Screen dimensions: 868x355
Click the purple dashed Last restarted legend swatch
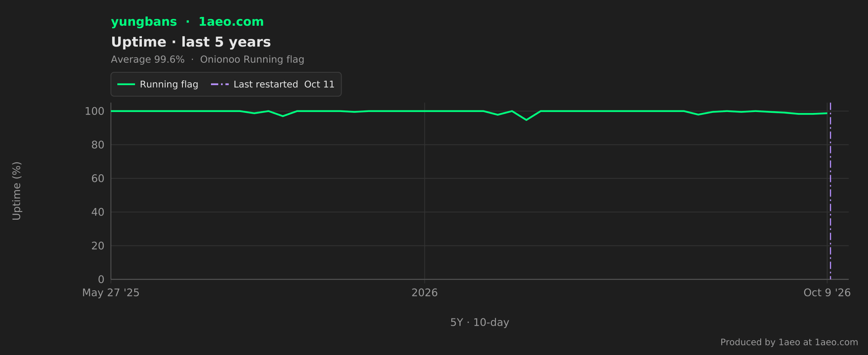pyautogui.click(x=220, y=84)
